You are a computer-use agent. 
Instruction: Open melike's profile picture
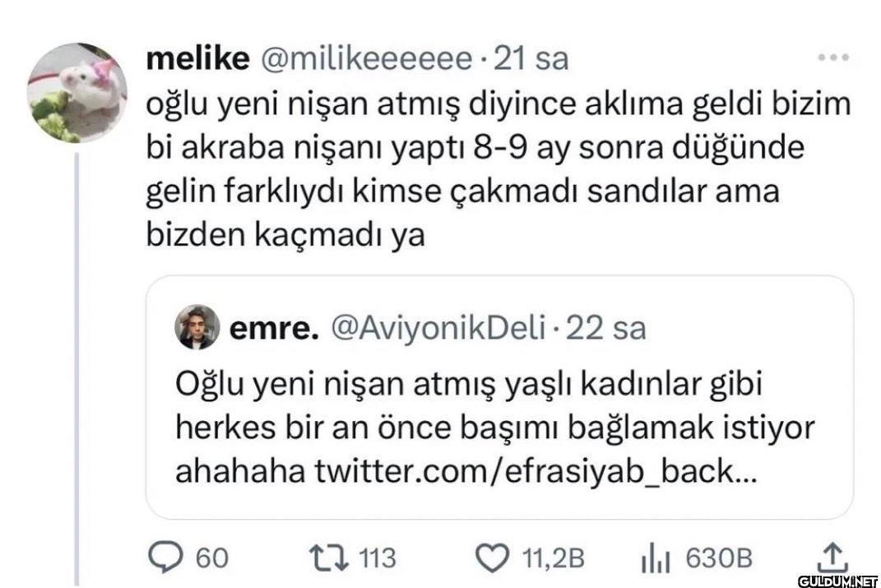tap(77, 93)
